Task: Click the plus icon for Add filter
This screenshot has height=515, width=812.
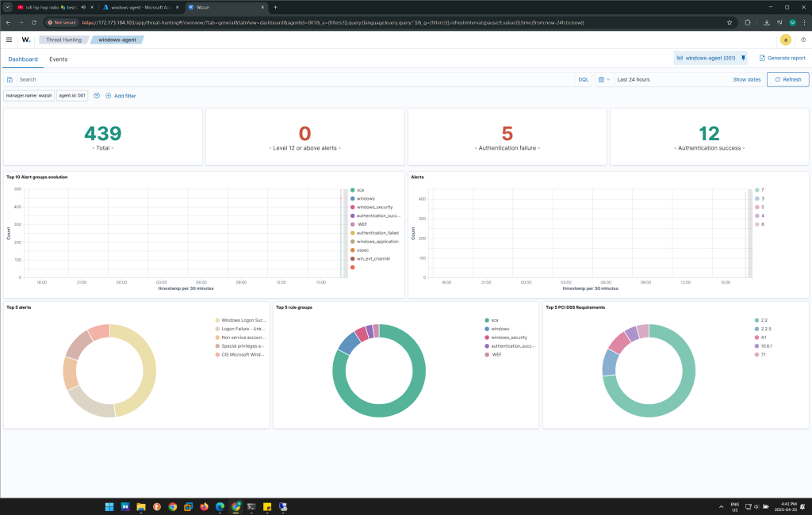Action: pyautogui.click(x=108, y=96)
